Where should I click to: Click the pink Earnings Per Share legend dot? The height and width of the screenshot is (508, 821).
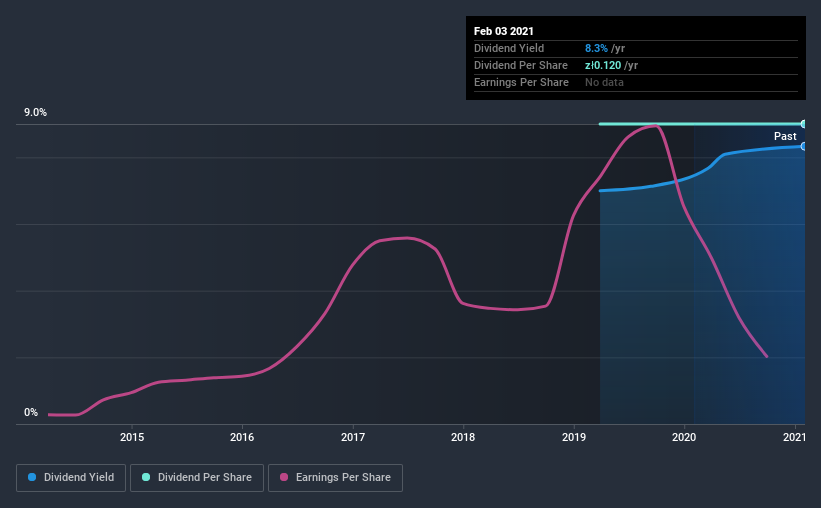(284, 477)
